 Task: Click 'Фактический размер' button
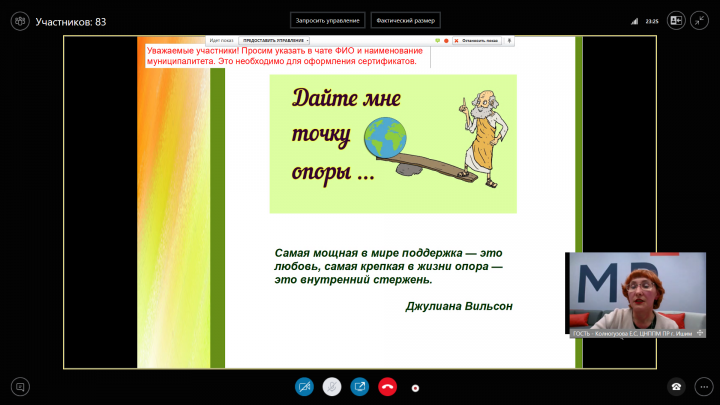pyautogui.click(x=405, y=20)
